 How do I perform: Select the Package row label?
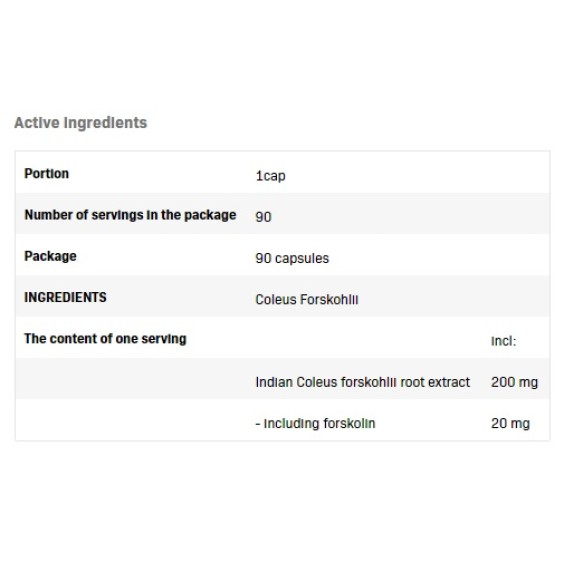tap(50, 256)
